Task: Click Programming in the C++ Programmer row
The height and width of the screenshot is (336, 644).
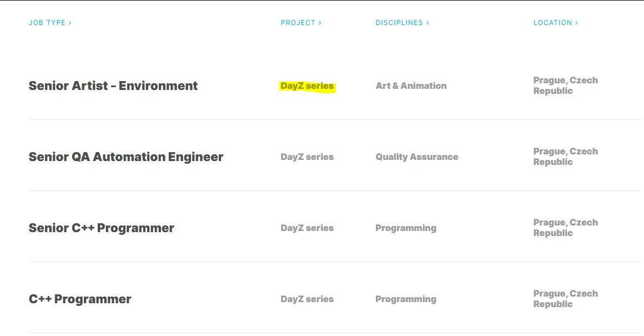Action: point(406,299)
